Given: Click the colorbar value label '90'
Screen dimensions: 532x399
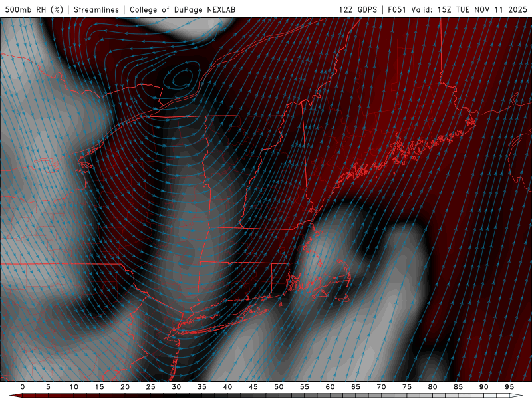Looking at the screenshot, I should 483,387.
